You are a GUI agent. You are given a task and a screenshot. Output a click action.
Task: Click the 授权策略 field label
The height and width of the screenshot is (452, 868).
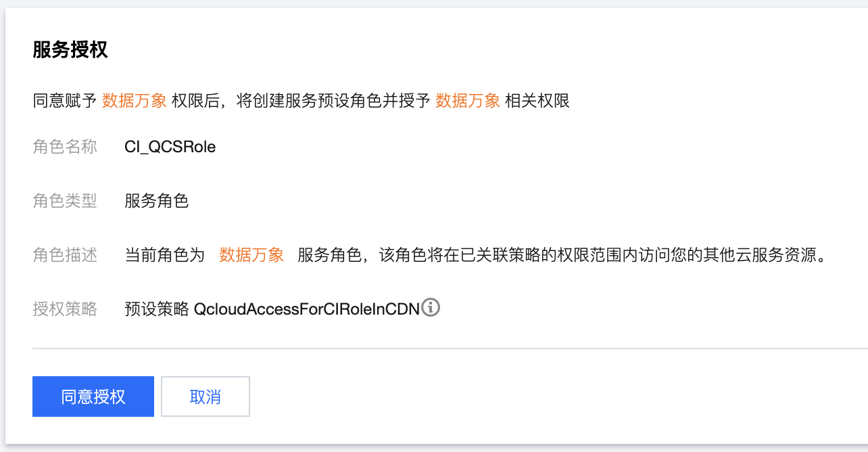click(x=65, y=310)
